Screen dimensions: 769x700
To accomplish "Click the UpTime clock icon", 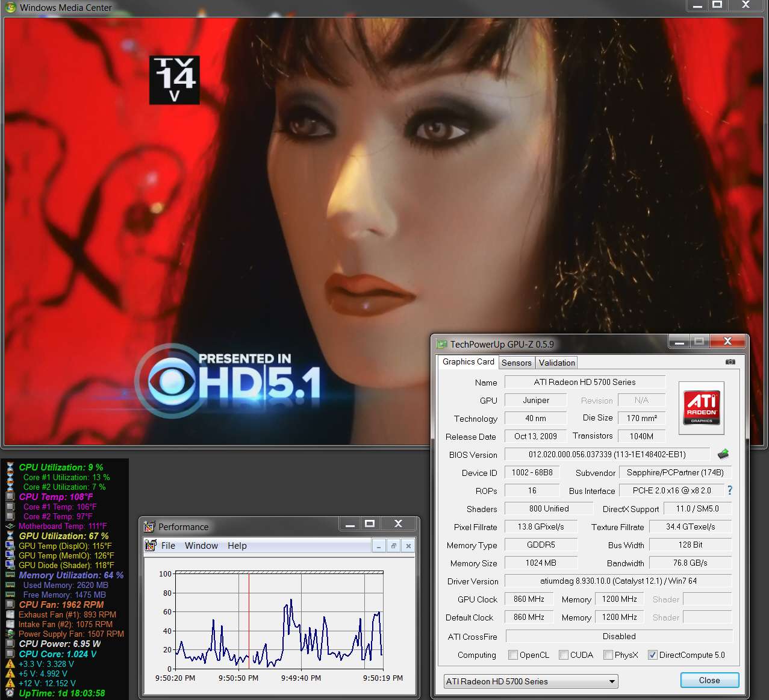I will click(10, 693).
